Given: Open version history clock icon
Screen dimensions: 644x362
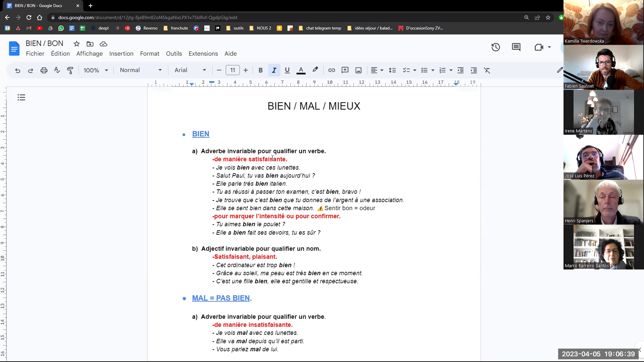Looking at the screenshot, I should tap(496, 47).
